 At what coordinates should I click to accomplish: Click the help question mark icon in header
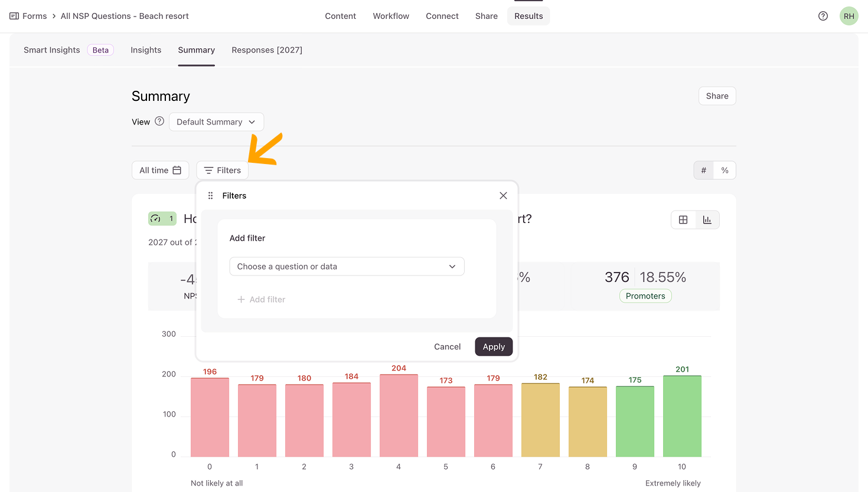[x=823, y=16]
